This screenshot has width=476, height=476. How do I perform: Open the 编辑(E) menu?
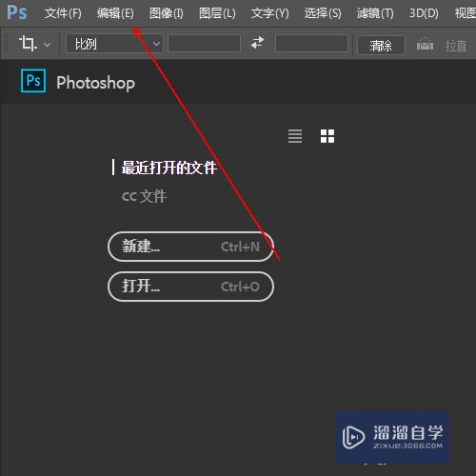[115, 13]
